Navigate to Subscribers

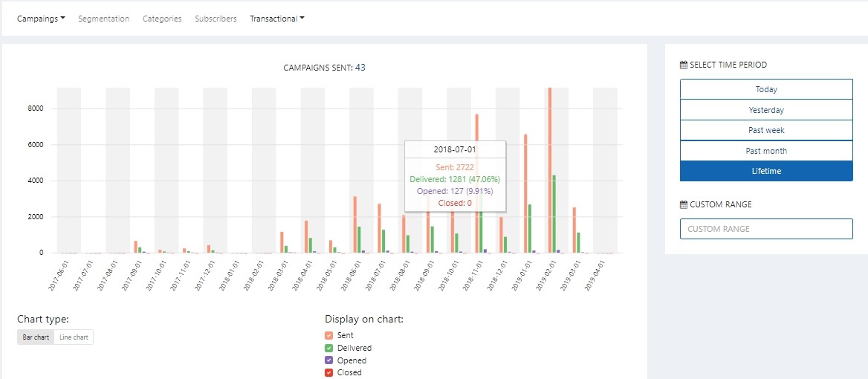pyautogui.click(x=216, y=19)
